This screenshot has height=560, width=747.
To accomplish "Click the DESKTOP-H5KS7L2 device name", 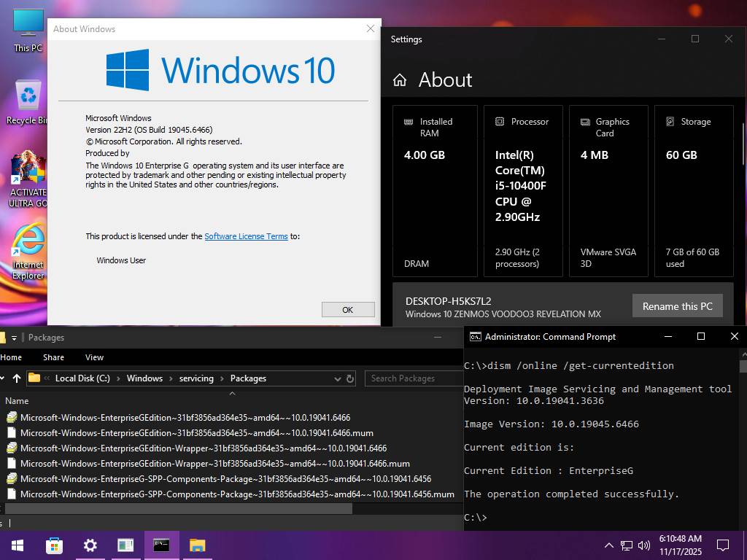I will [x=448, y=301].
